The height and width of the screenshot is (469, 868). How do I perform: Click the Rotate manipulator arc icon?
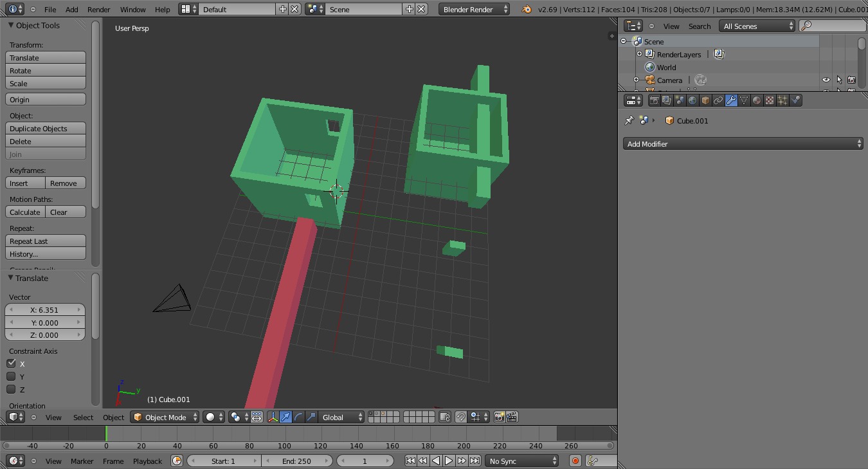pos(298,417)
